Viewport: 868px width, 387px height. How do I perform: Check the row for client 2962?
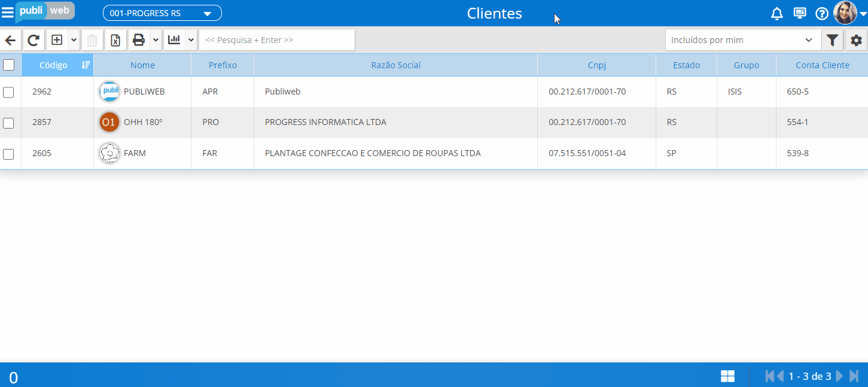(x=8, y=92)
